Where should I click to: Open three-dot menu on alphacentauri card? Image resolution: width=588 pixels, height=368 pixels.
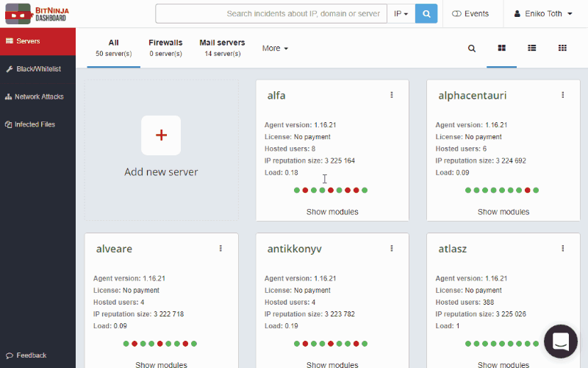(x=563, y=95)
